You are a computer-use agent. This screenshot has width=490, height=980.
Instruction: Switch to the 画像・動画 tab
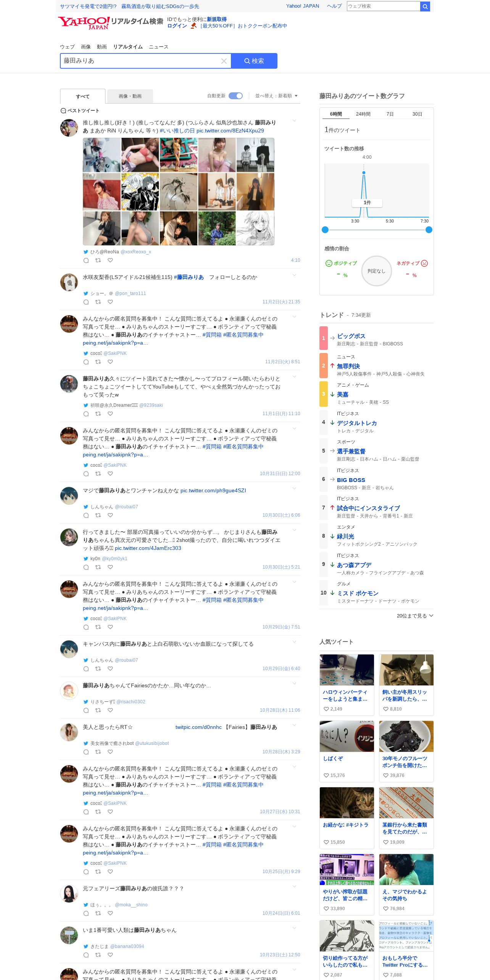pos(130,96)
